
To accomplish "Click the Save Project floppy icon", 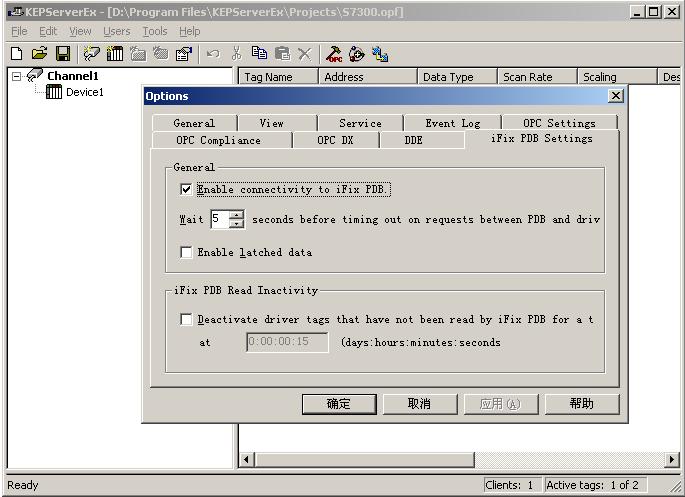I will pos(63,53).
